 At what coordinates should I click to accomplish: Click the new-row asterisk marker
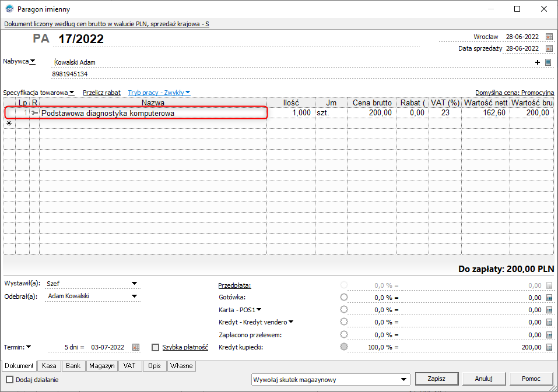[9, 123]
